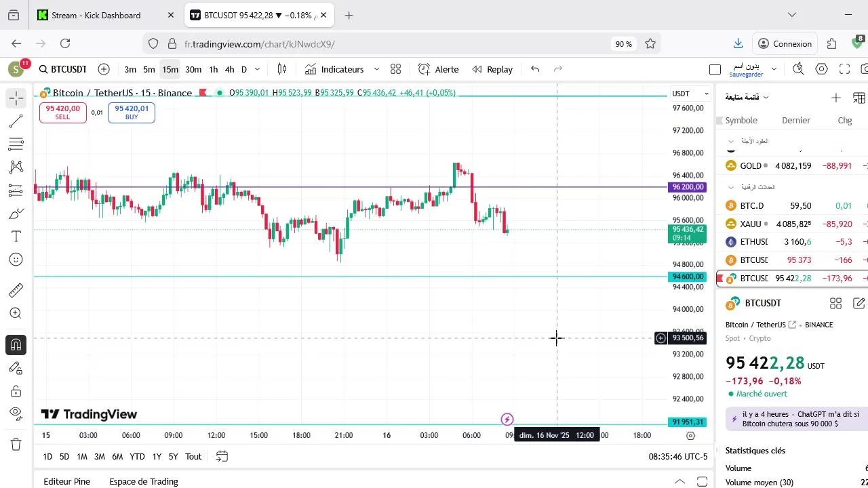Select the YTD date range

point(137,456)
